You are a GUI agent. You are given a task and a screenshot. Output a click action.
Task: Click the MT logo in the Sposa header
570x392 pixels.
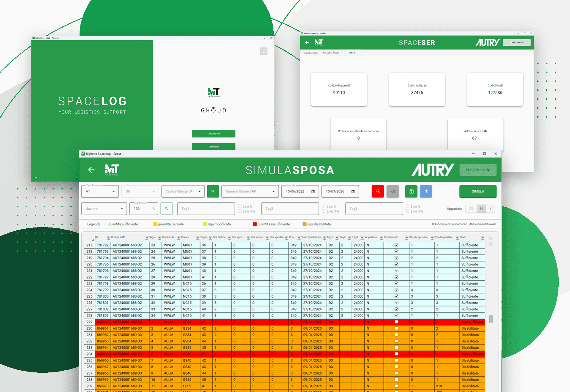pyautogui.click(x=112, y=170)
